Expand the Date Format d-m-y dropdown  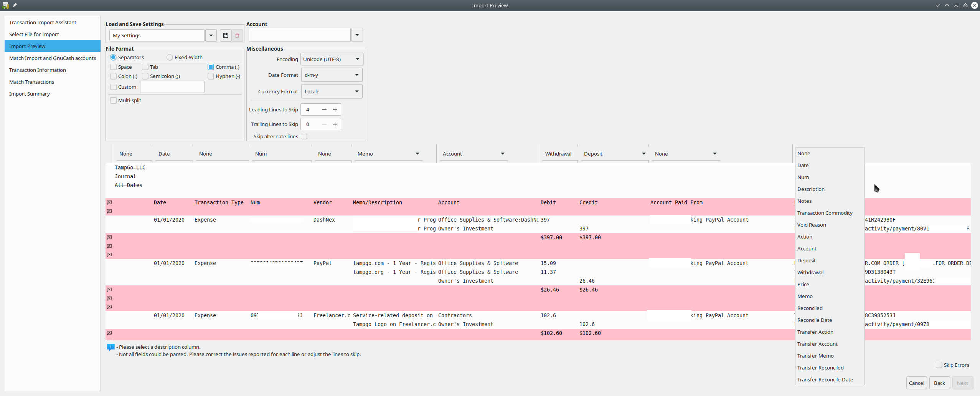coord(331,75)
